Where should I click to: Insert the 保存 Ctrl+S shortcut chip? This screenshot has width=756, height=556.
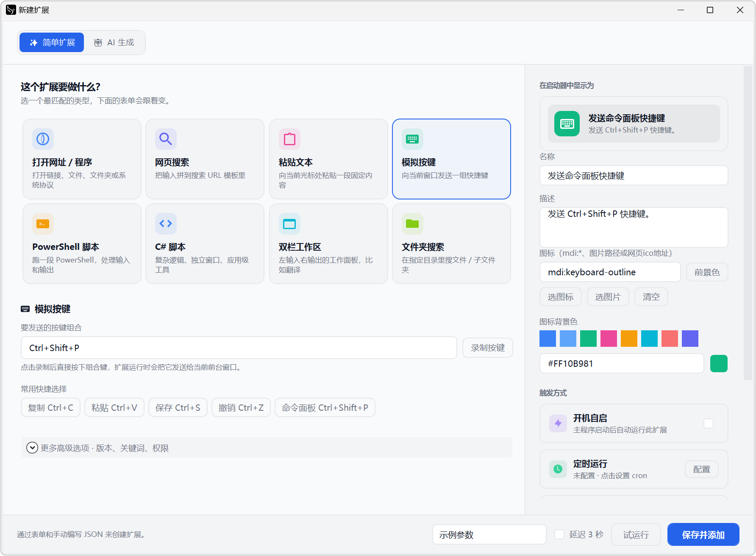coord(178,407)
